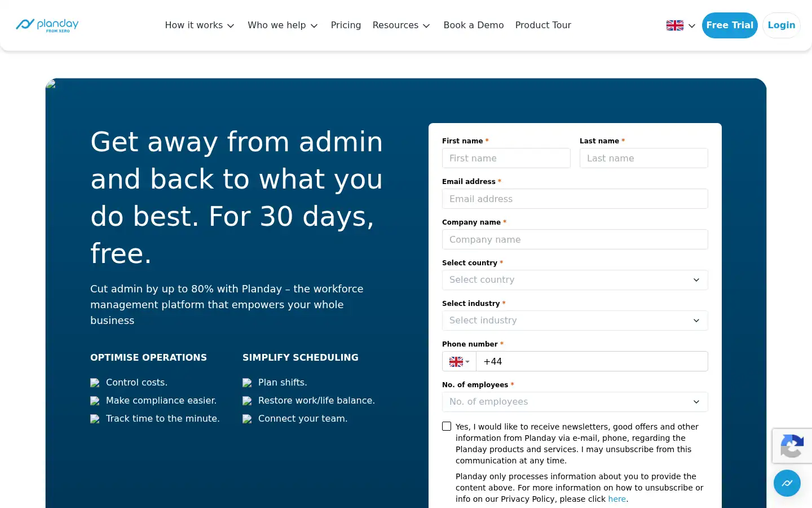Tick the newsletter consent checkbox
This screenshot has height=508, width=812.
click(x=447, y=426)
